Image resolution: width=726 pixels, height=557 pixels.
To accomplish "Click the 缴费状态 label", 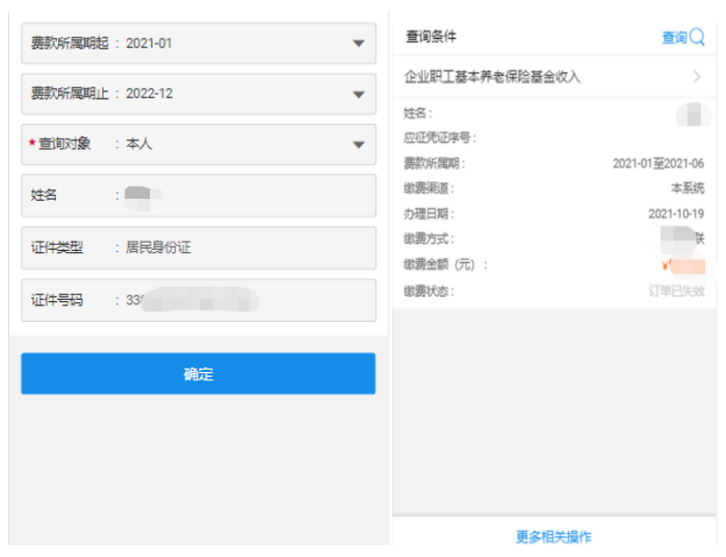I will pyautogui.click(x=428, y=291).
